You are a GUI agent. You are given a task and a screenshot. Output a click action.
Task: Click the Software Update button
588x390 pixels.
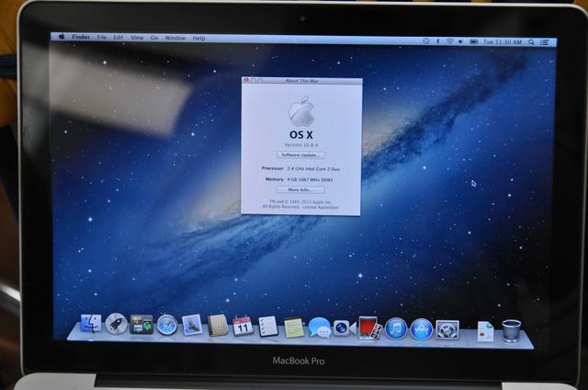301,155
